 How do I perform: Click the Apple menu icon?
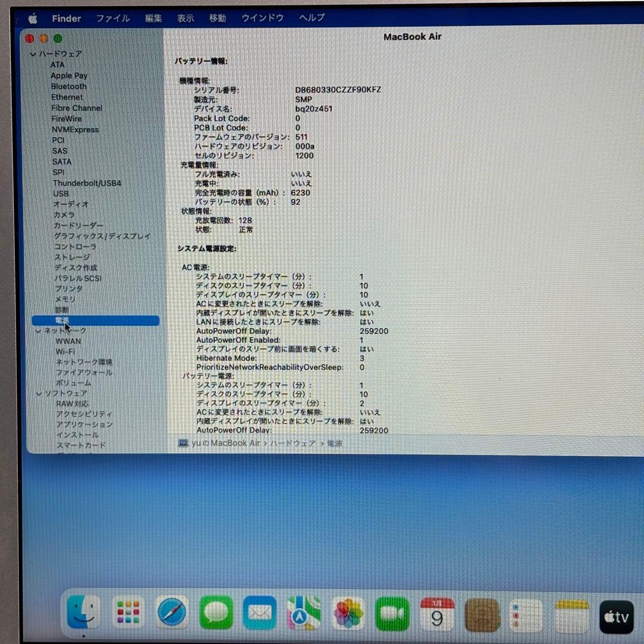click(x=33, y=18)
